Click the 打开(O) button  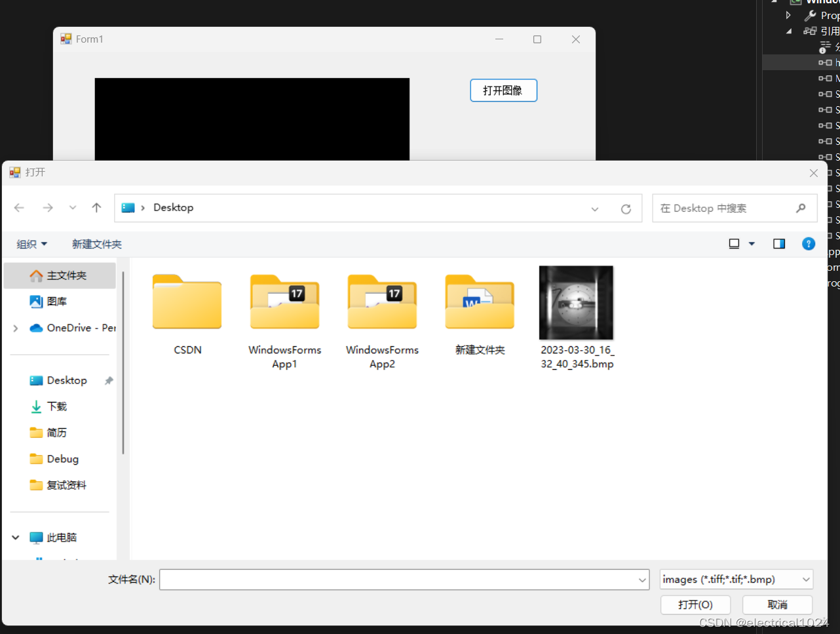tap(695, 604)
